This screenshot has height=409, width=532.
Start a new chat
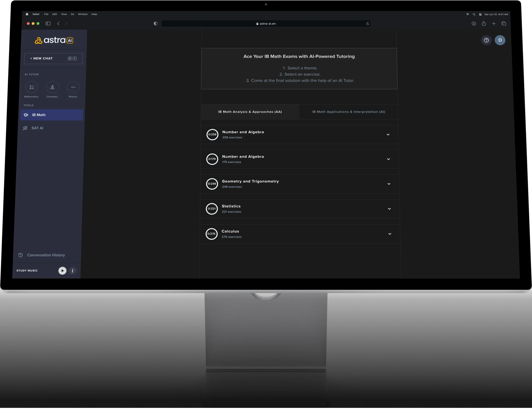(x=53, y=58)
